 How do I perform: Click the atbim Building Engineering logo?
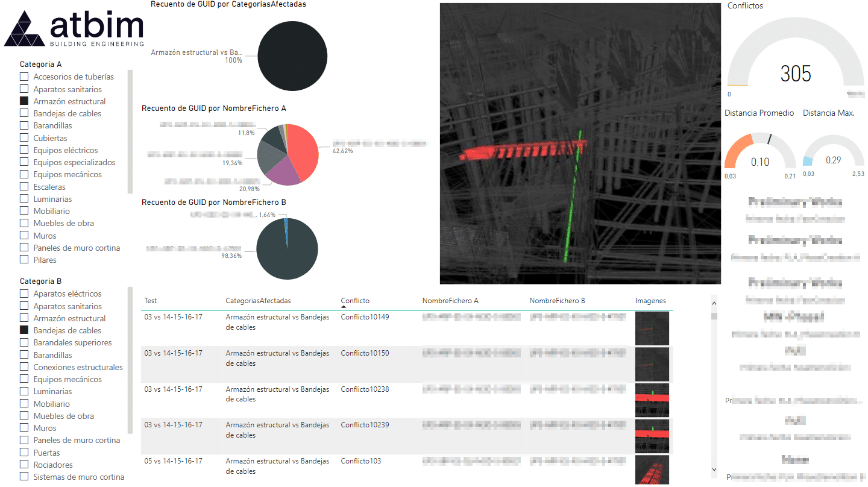pos(74,28)
